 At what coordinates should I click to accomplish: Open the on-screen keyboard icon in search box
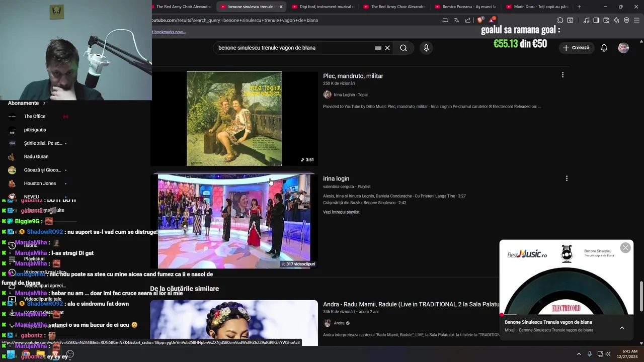378,48
